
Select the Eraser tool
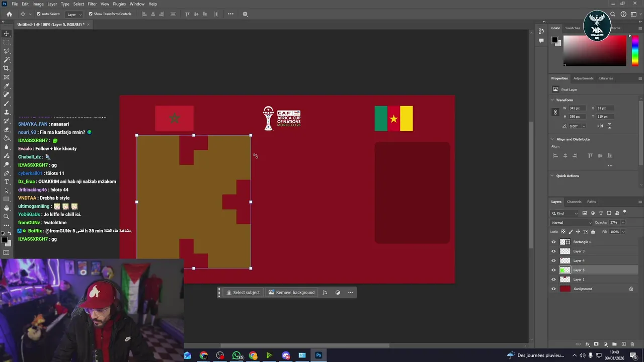click(7, 130)
